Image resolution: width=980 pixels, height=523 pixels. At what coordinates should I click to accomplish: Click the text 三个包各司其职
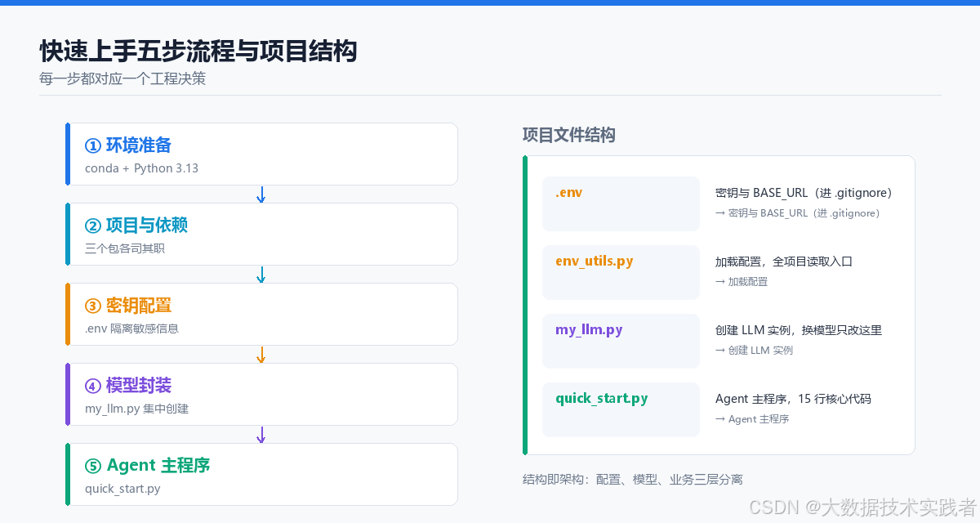tap(125, 248)
